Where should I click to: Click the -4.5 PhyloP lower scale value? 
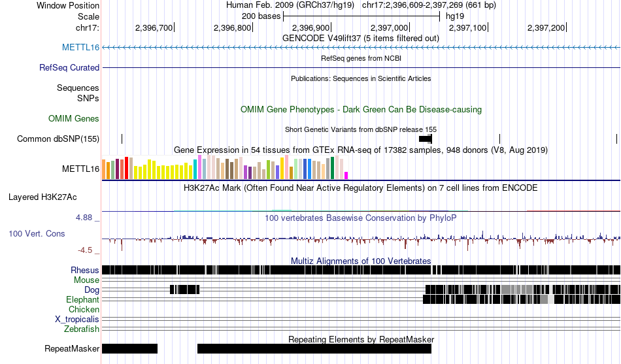point(85,250)
